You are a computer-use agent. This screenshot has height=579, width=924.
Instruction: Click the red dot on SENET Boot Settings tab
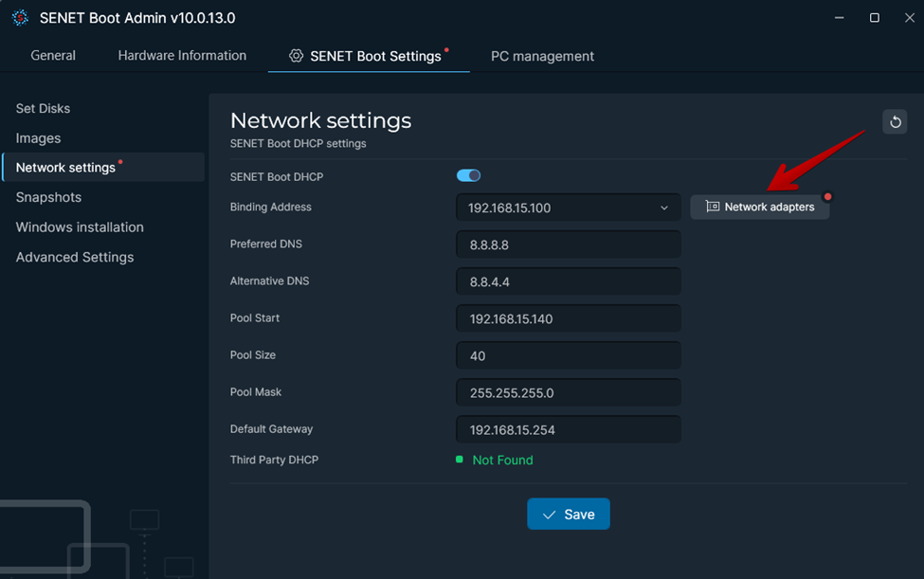tap(446, 47)
